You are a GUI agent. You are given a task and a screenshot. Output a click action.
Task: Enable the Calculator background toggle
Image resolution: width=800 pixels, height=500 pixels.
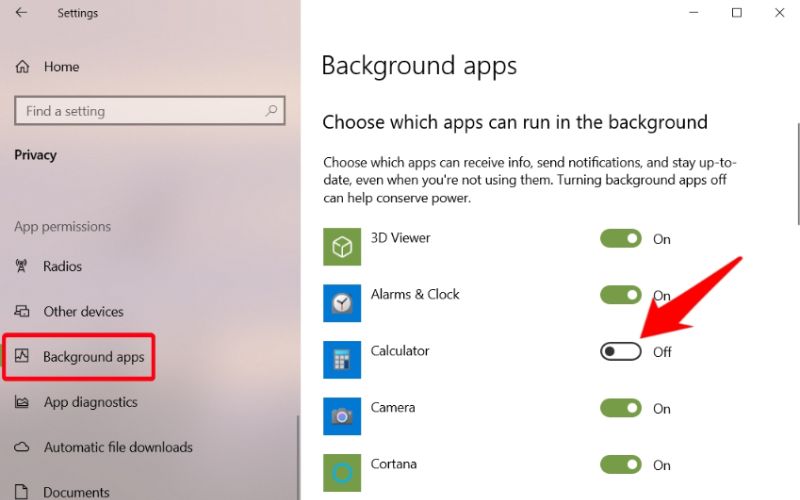tap(620, 352)
